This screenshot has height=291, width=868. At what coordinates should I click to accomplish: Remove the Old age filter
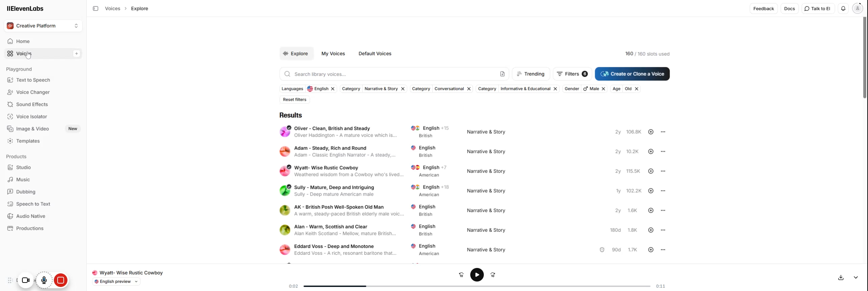pos(636,89)
